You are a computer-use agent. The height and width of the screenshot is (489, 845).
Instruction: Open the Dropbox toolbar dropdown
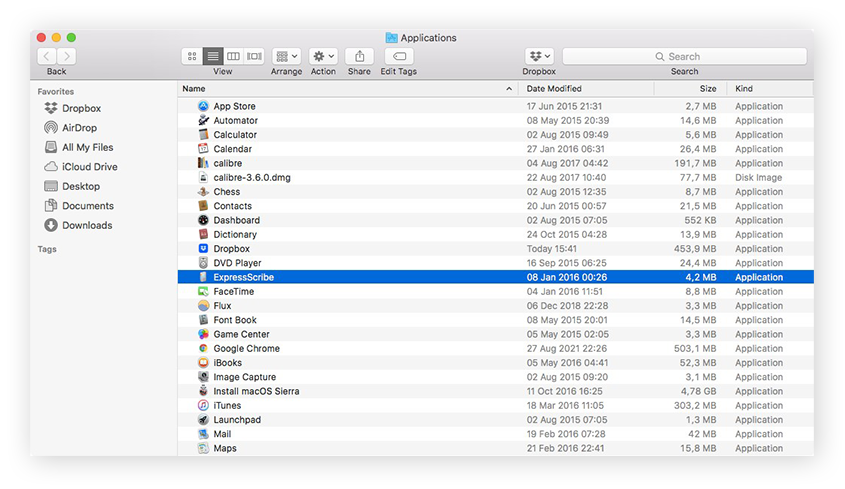tap(539, 56)
